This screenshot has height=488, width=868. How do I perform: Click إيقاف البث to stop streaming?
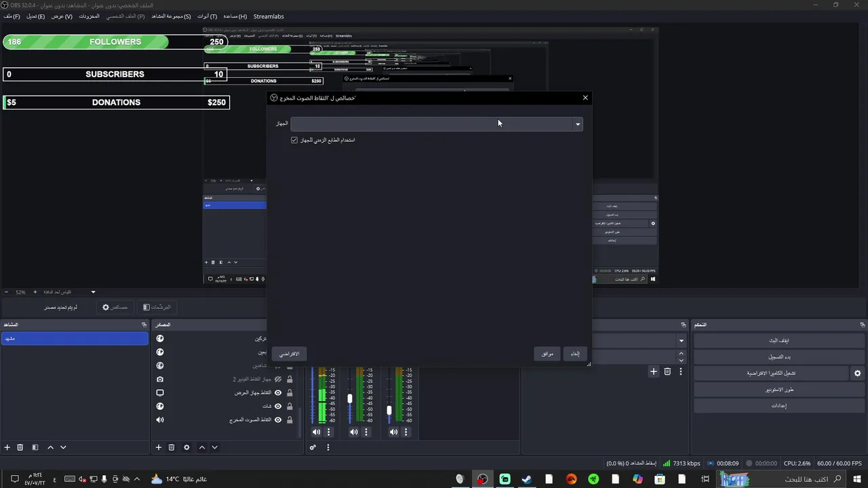point(778,340)
